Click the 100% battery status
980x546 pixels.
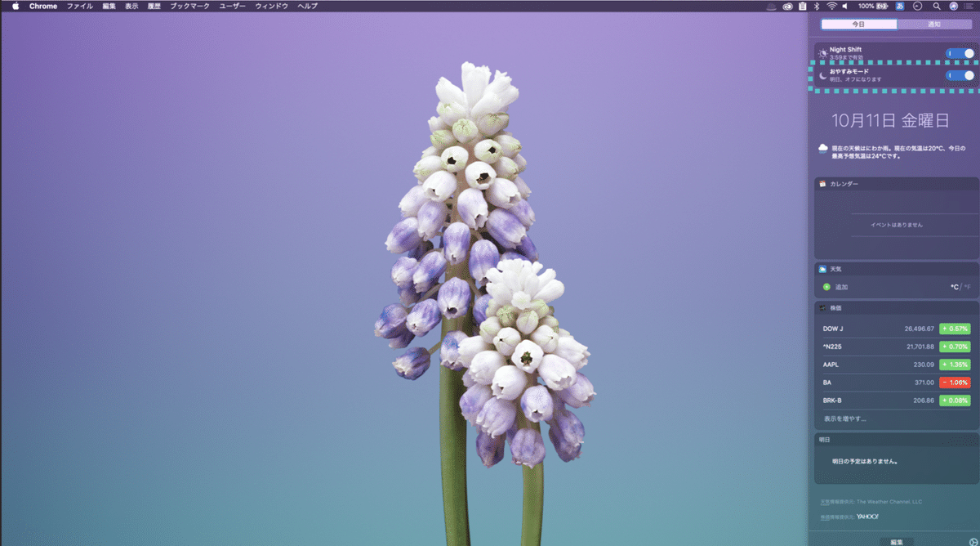(x=873, y=6)
